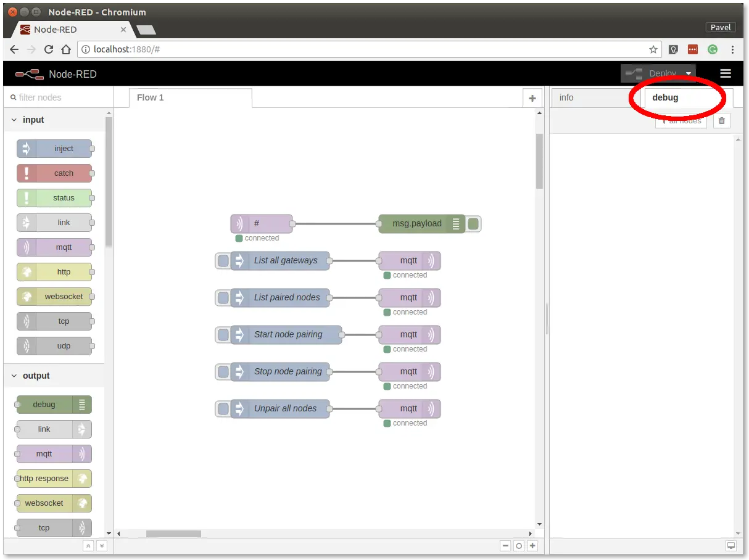Select the Node-RED browser tab
Viewport: 749px width, 560px height.
pyautogui.click(x=73, y=29)
